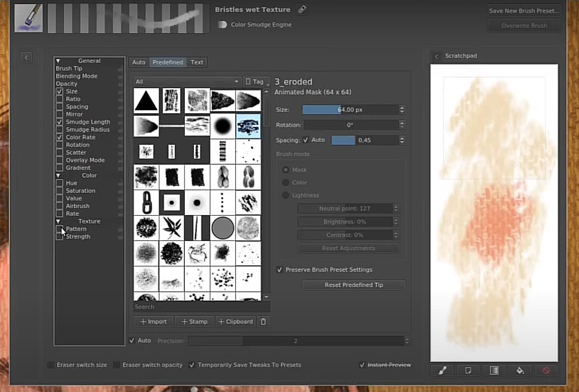The height and width of the screenshot is (392, 579).
Task: Click the rename brush pencil icon
Action: (x=302, y=10)
